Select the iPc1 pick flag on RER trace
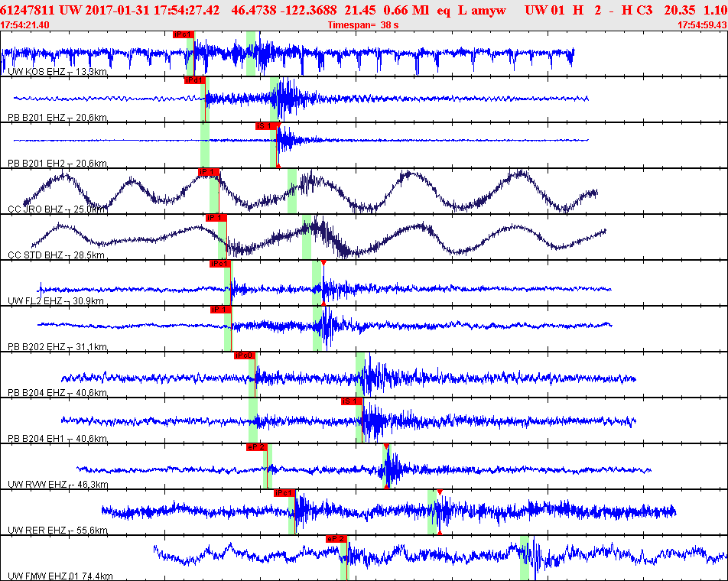The height and width of the screenshot is (581, 728). (284, 493)
